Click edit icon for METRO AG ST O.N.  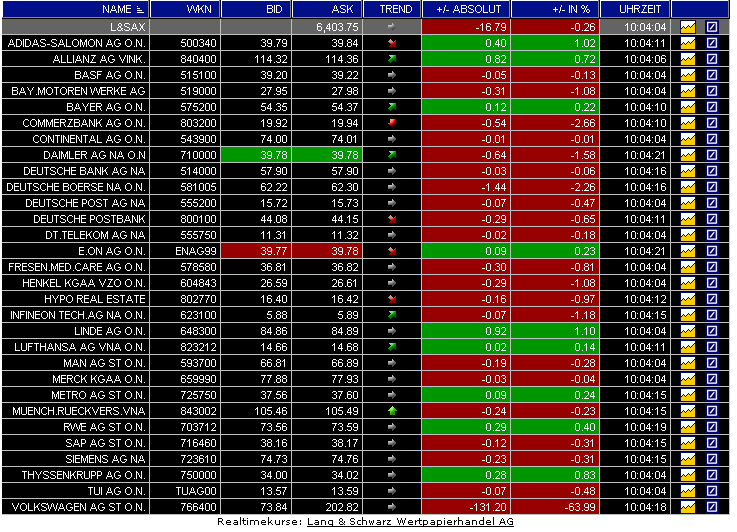(712, 395)
